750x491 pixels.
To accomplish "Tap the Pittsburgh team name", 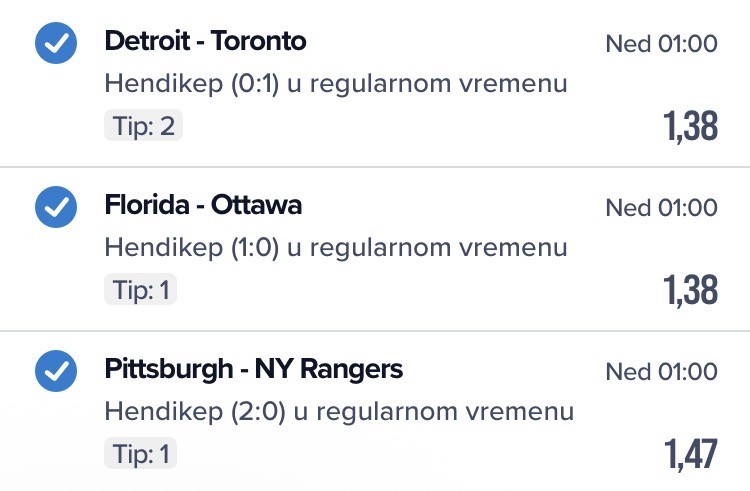I will tap(164, 369).
